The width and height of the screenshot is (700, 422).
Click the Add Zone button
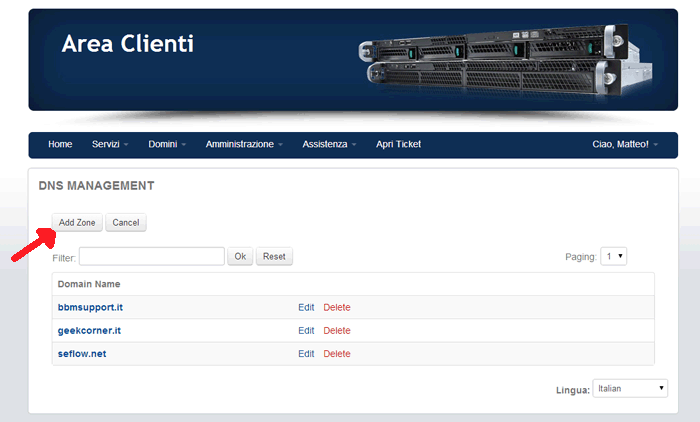[x=77, y=222]
